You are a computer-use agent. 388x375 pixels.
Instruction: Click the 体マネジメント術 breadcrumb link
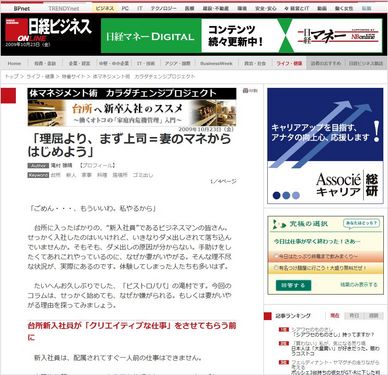point(144,76)
